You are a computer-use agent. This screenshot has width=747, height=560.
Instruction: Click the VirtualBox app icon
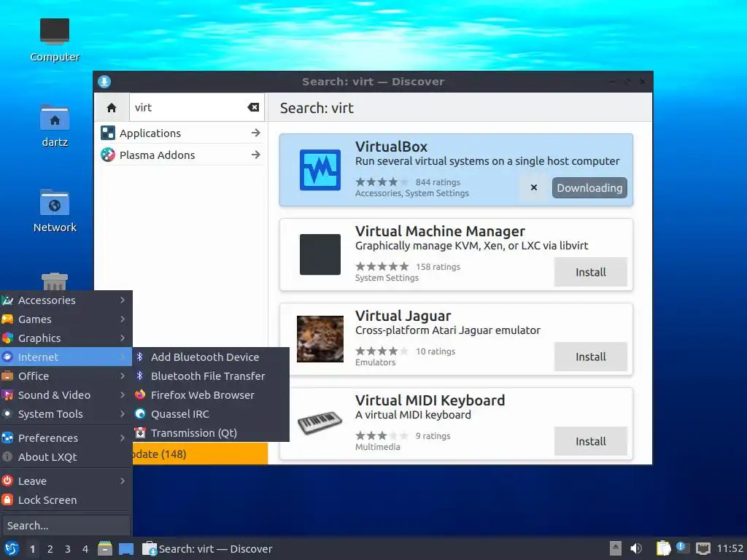pos(320,170)
